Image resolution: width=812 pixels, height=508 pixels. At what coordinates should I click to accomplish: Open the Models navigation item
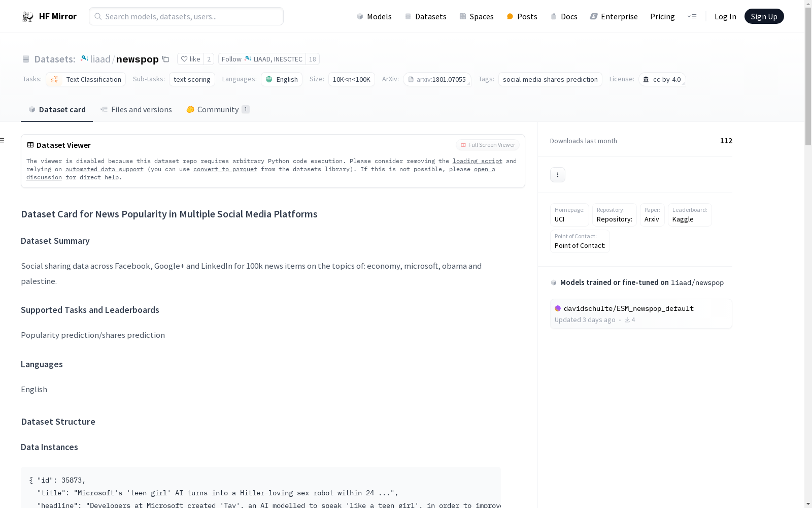[374, 17]
